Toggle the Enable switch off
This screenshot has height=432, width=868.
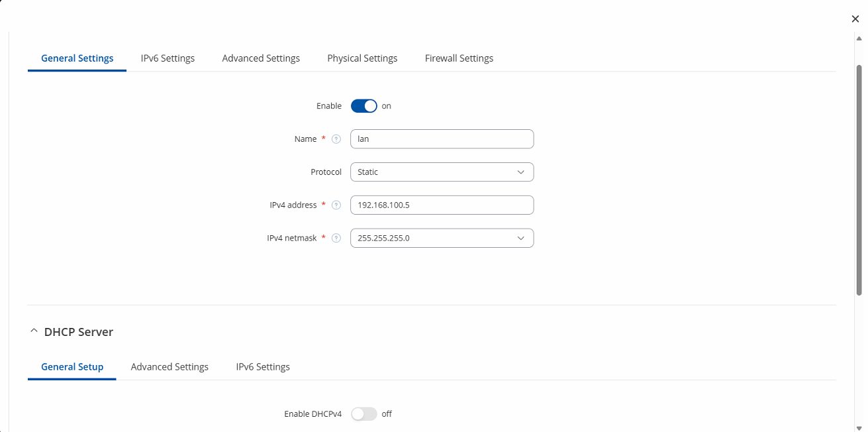point(363,105)
